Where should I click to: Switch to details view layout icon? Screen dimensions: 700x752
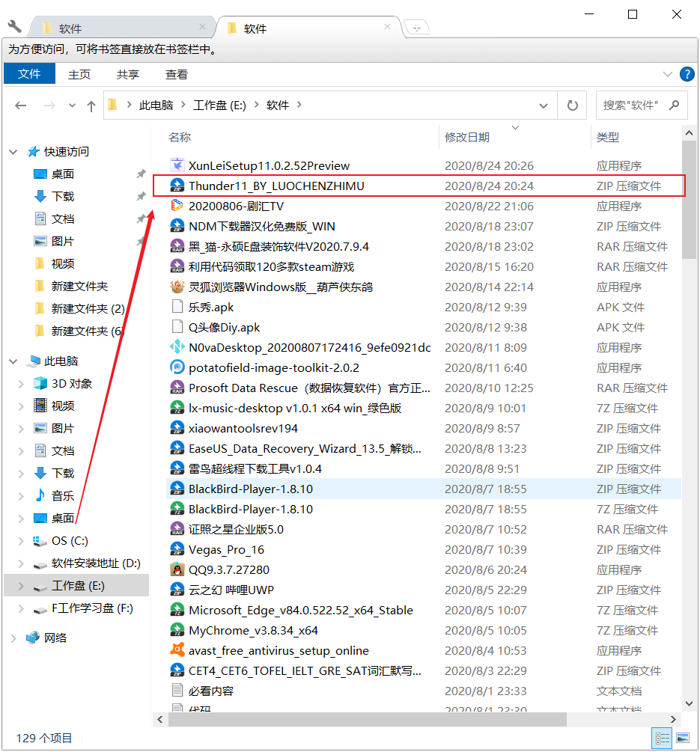[x=663, y=738]
